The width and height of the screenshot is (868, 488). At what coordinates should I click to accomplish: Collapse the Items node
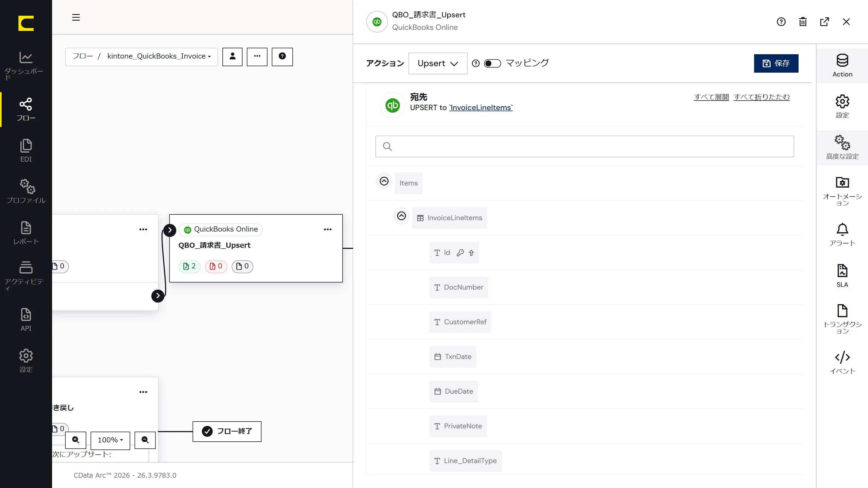click(384, 181)
